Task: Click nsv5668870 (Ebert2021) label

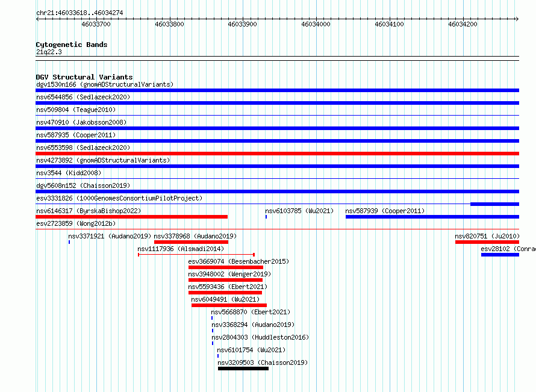Action: click(251, 312)
